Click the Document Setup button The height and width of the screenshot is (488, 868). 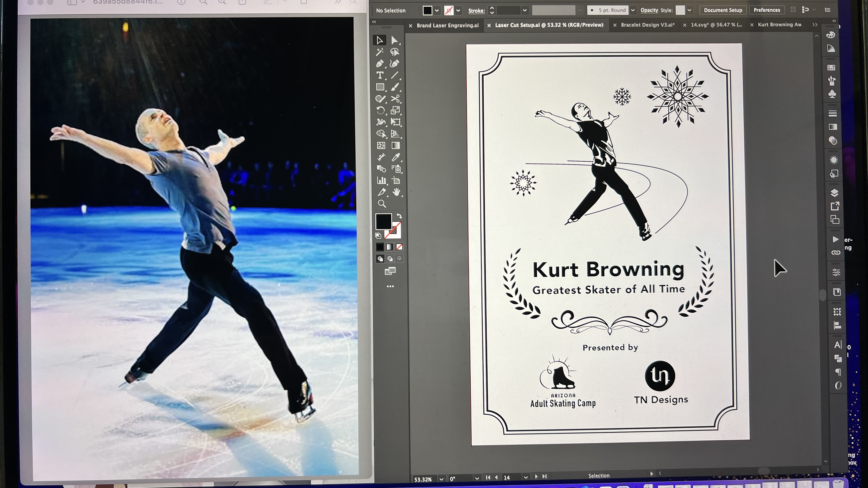tap(723, 10)
